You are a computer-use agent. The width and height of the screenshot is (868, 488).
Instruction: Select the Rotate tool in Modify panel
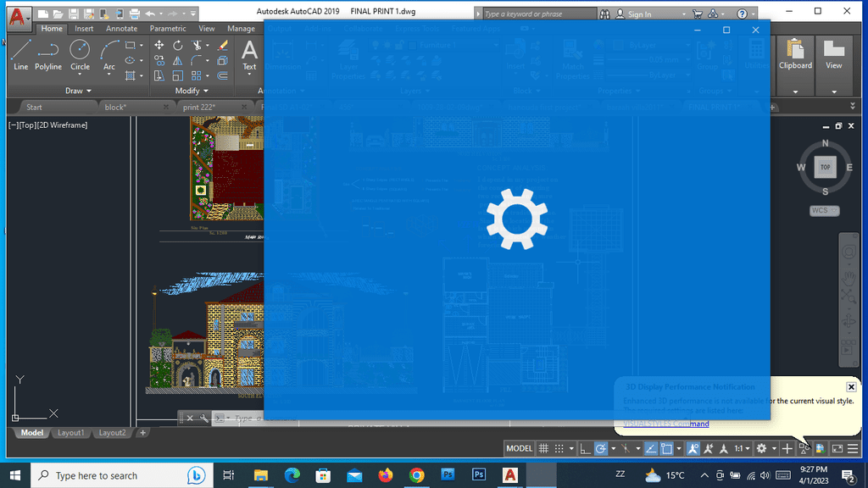[178, 46]
